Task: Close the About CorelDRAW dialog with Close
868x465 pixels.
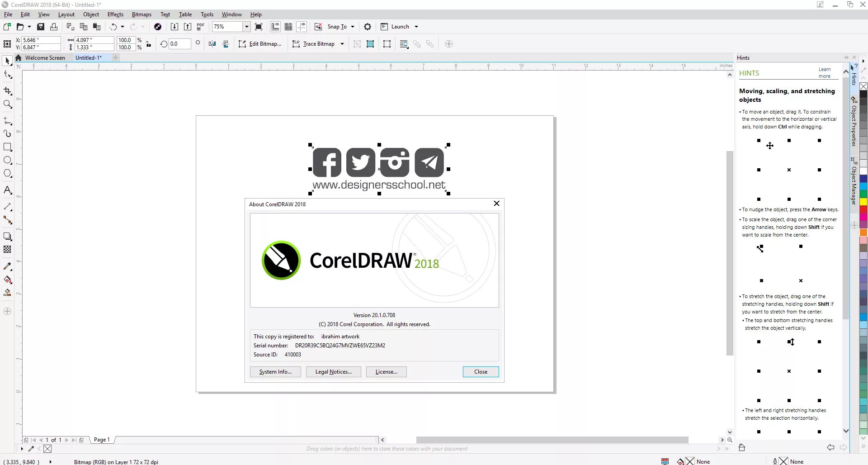Action: (x=481, y=372)
